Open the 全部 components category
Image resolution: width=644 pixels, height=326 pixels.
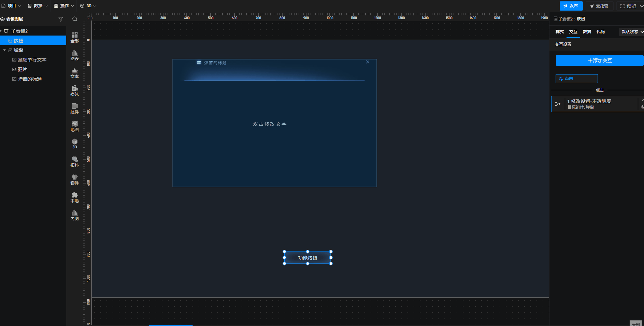[74, 37]
